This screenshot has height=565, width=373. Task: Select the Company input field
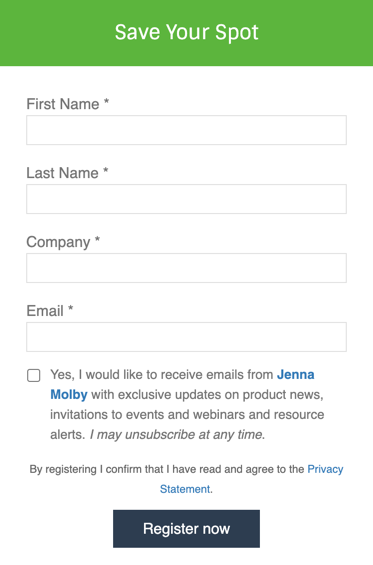click(x=186, y=268)
